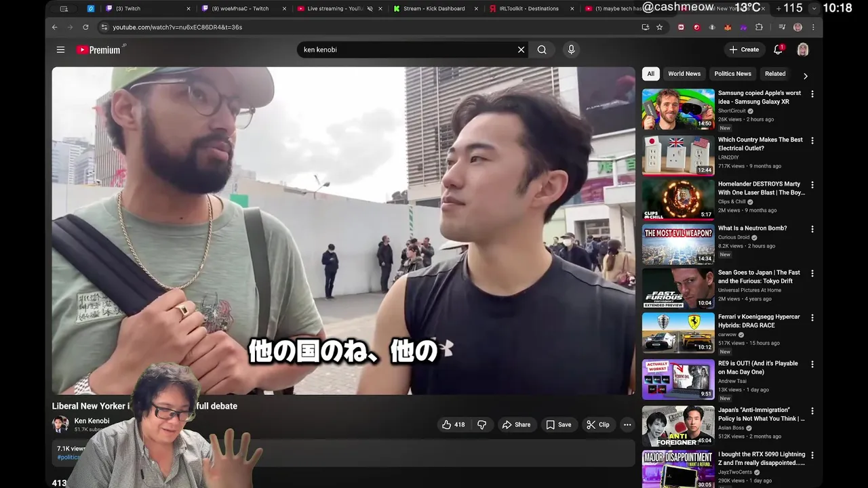Open the Create menu button
Screen dimensions: 868x488
pyautogui.click(x=744, y=49)
